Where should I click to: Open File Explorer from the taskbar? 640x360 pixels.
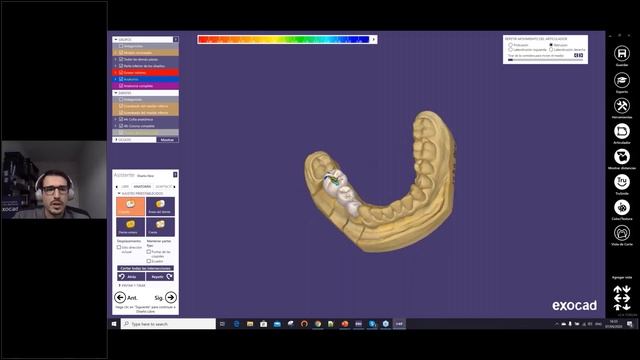(x=250, y=324)
